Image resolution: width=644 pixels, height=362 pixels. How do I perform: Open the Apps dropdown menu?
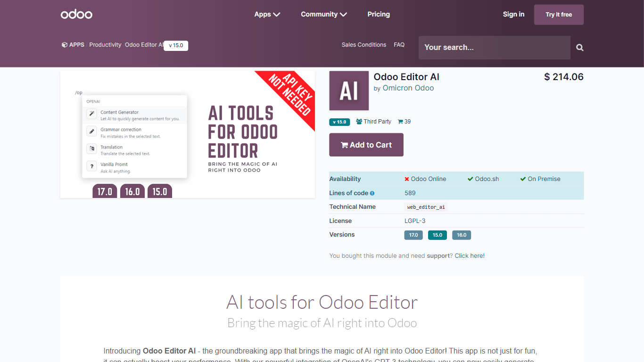[267, 14]
